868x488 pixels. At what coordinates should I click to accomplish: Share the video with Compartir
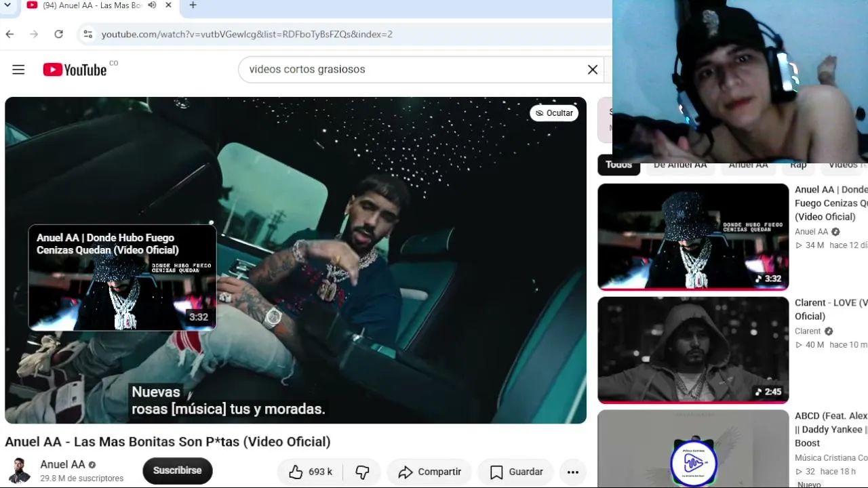(x=429, y=472)
